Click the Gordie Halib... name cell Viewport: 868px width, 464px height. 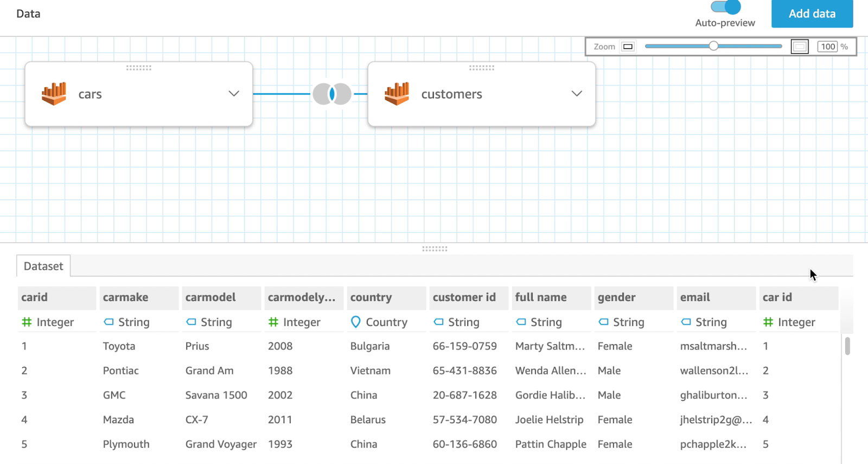551,395
